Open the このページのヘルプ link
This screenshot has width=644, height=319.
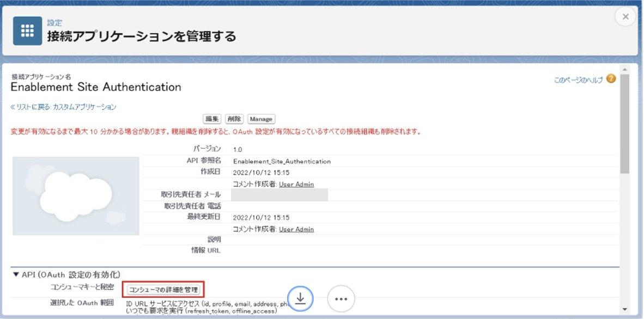pyautogui.click(x=578, y=80)
